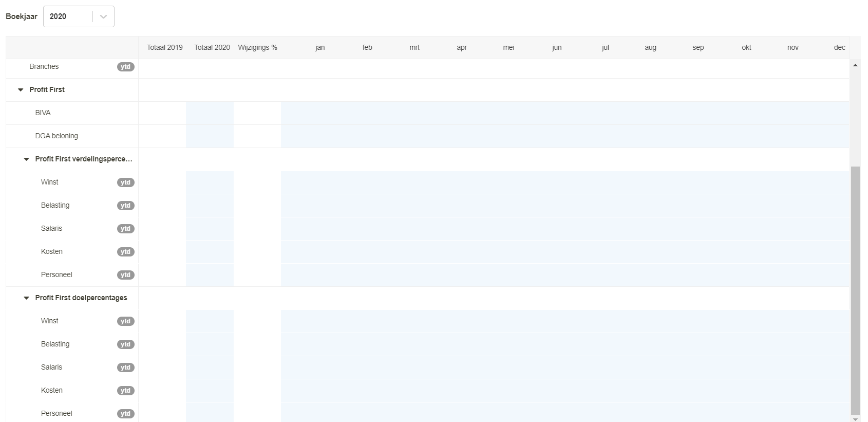Click the aug month column header

(650, 47)
